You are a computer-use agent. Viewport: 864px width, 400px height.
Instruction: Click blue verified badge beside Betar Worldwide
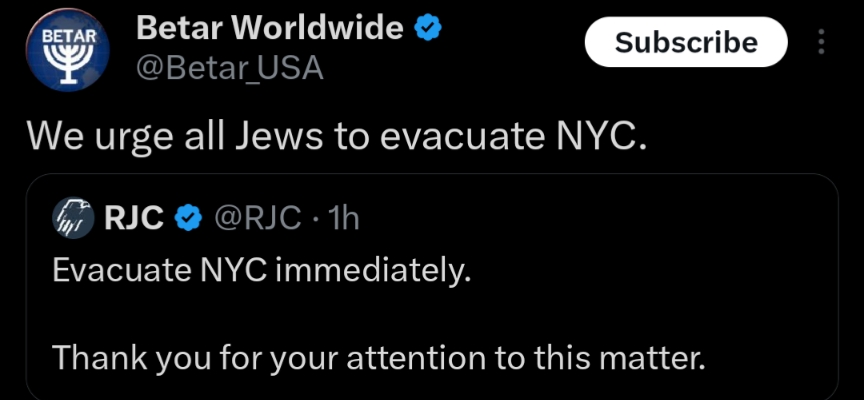coord(429,29)
